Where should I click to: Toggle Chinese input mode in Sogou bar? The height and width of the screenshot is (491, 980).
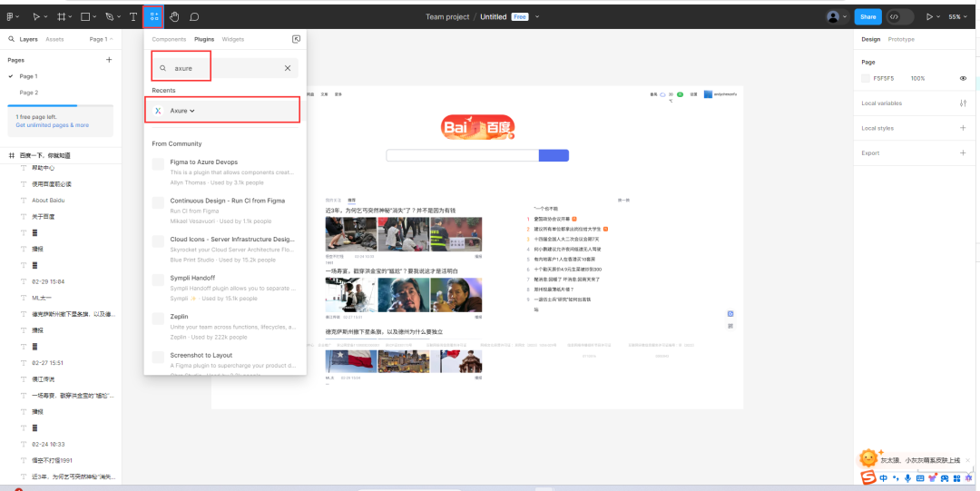(x=883, y=478)
